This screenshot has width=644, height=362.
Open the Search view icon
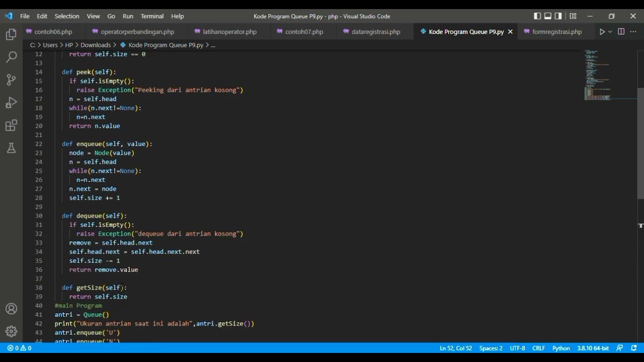point(11,57)
